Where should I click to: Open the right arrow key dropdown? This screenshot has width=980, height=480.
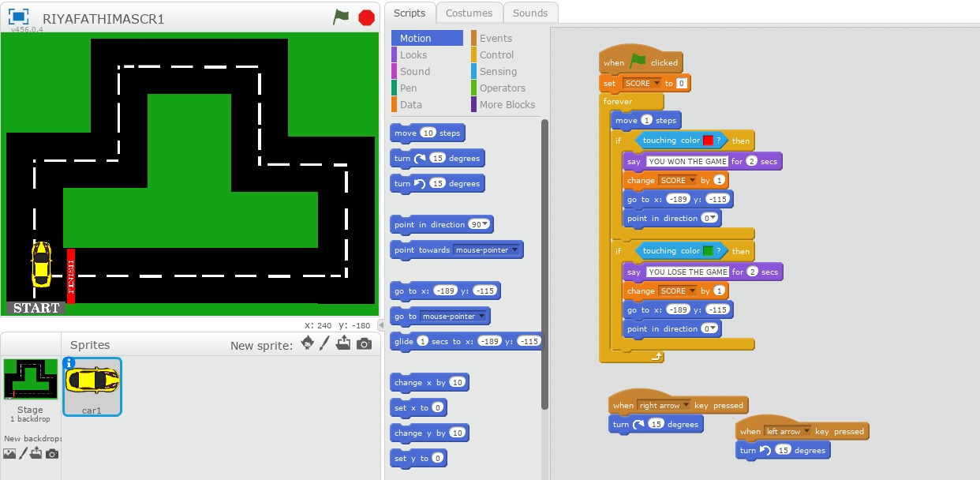(x=686, y=406)
